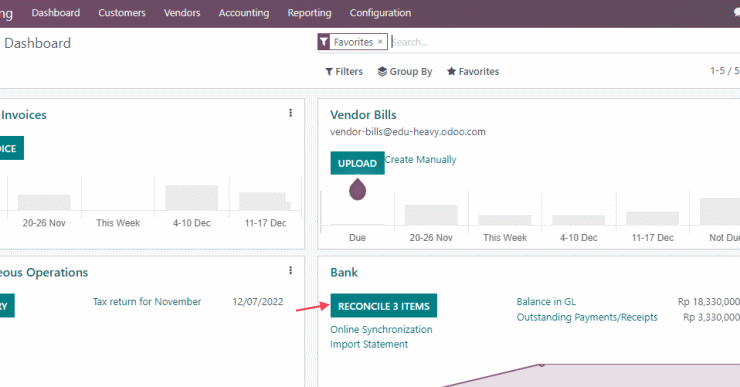Expand the starred Favorites dropdown
The width and height of the screenshot is (740, 387).
(x=473, y=71)
